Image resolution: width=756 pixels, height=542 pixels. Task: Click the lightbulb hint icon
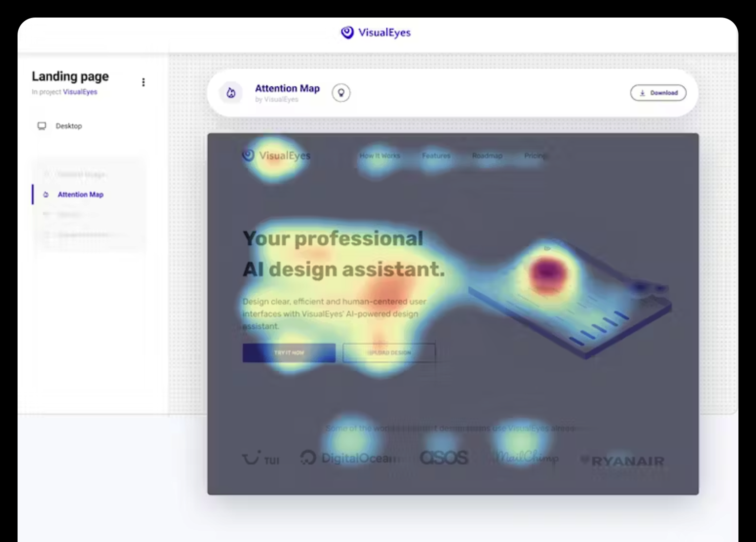341,93
